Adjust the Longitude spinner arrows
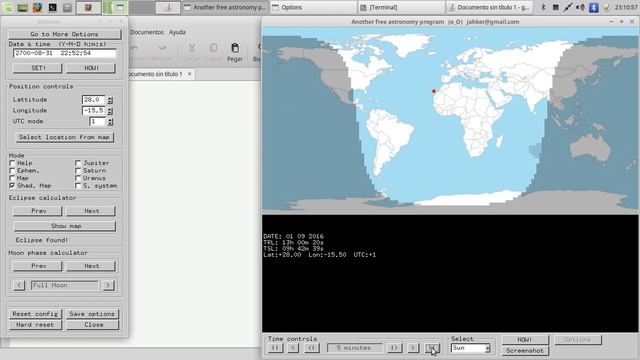This screenshot has width=640, height=360. pos(110,111)
